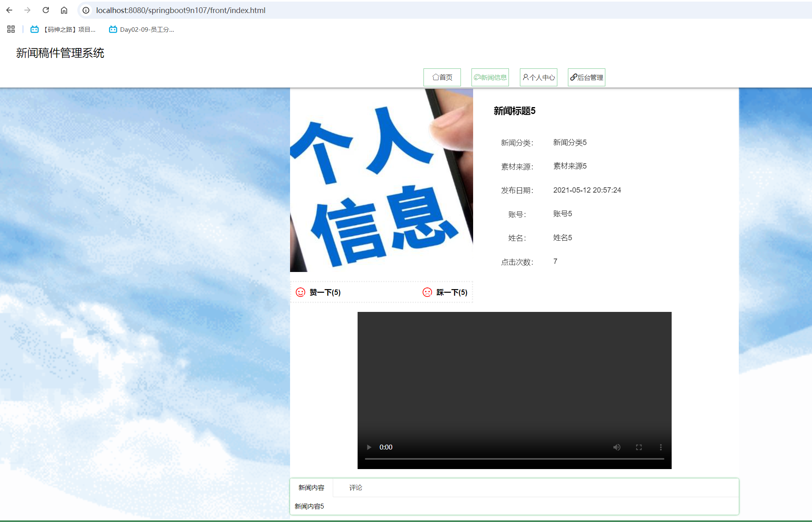
Task: Open 个人中心 personal center
Action: coord(538,77)
